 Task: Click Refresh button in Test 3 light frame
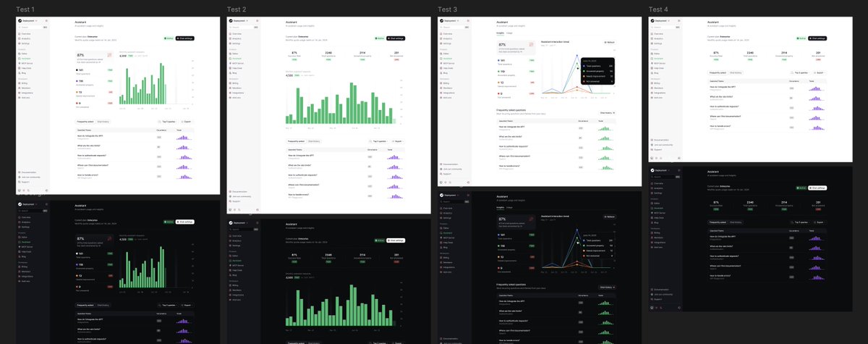point(609,42)
